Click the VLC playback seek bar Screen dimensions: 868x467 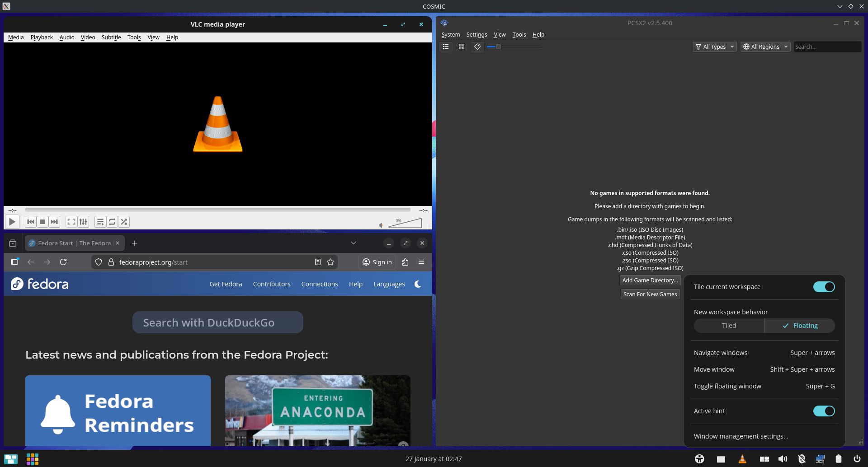(x=217, y=210)
